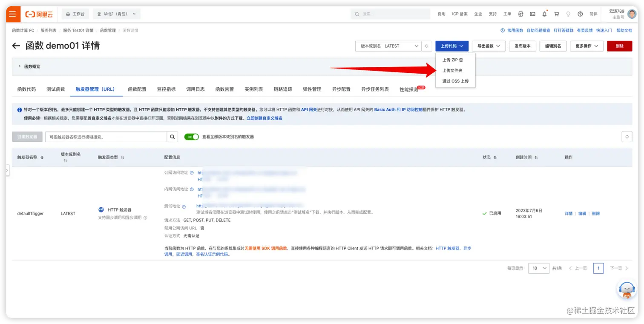Screen dimensions: 644x324
Task: Sort by 版本或别名 column
Action: coord(65,161)
